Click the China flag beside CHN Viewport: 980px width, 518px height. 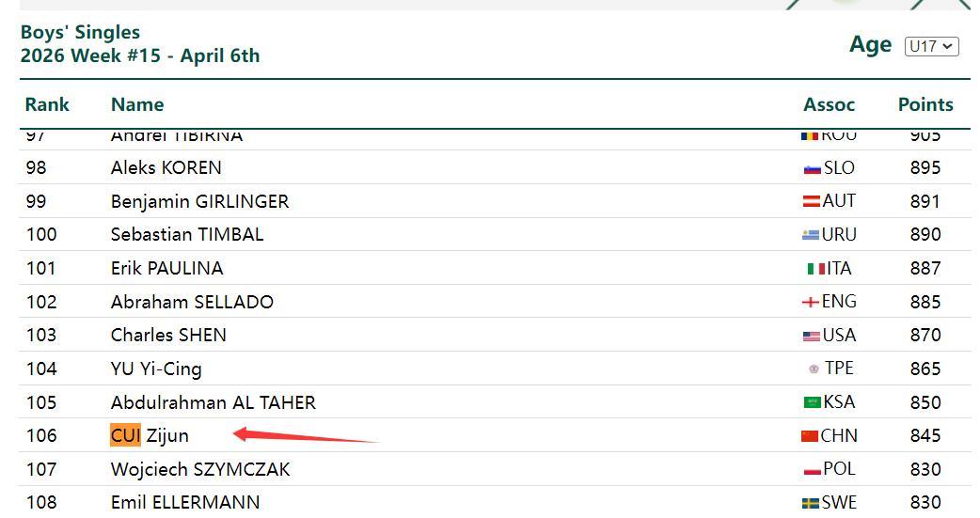click(809, 436)
